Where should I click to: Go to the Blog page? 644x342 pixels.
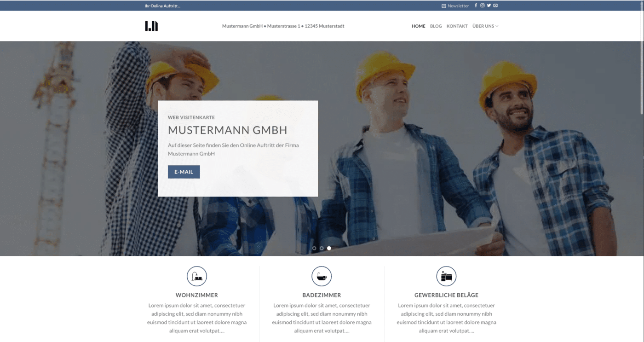(436, 26)
